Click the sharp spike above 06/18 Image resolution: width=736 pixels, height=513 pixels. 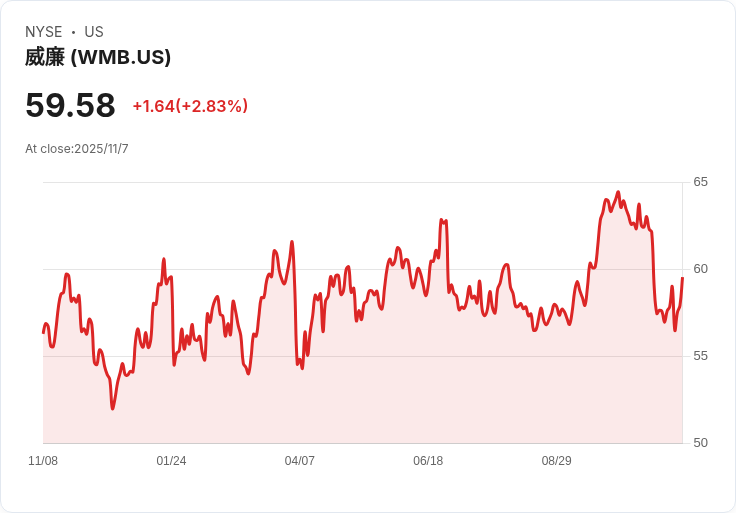pyautogui.click(x=443, y=220)
